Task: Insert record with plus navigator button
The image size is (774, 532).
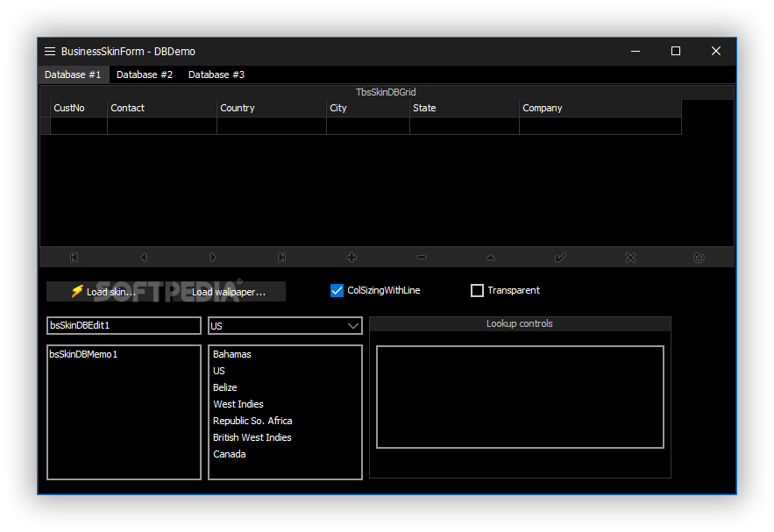Action: 351,257
